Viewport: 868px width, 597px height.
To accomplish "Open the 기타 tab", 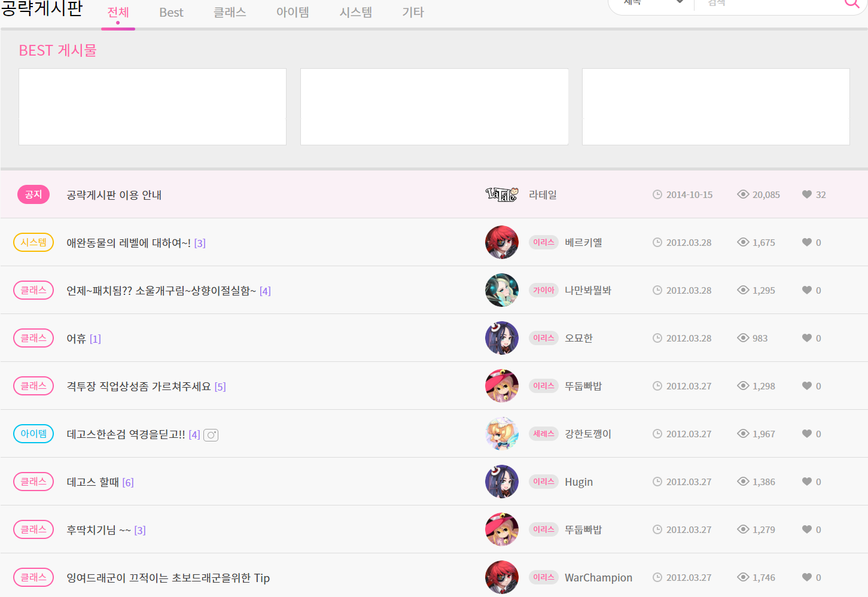I will (x=413, y=13).
